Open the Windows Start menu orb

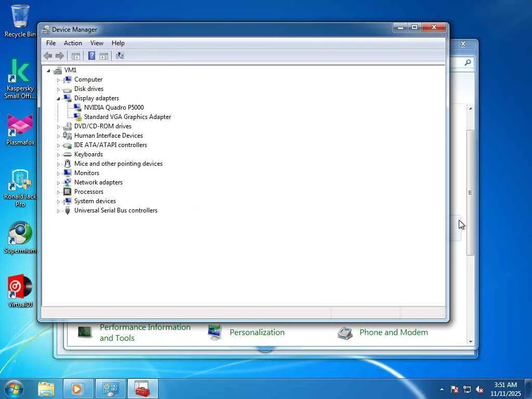click(x=14, y=389)
